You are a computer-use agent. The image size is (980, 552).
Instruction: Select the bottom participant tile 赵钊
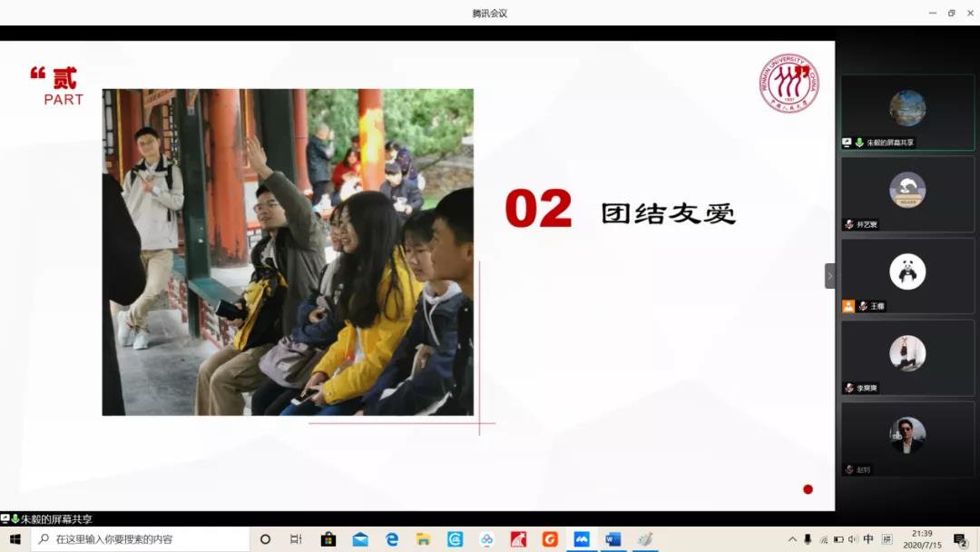point(906,438)
